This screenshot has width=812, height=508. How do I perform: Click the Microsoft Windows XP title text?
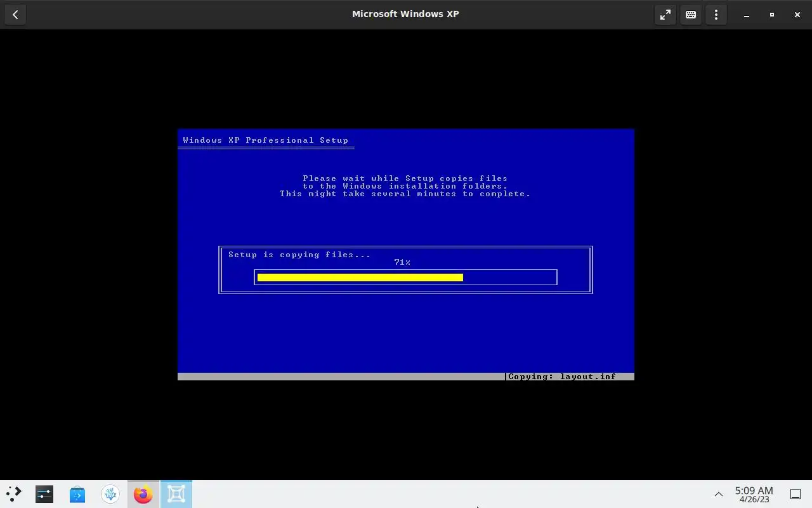(405, 14)
